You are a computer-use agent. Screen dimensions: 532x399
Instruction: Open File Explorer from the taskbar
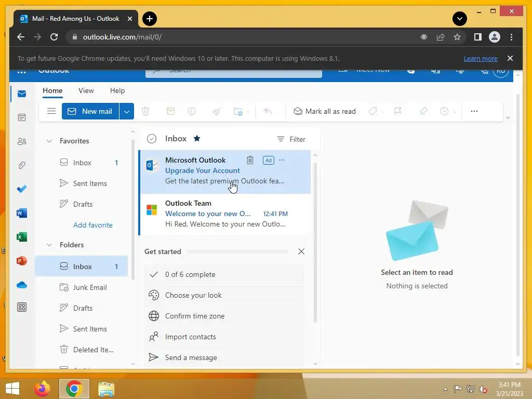pos(106,389)
